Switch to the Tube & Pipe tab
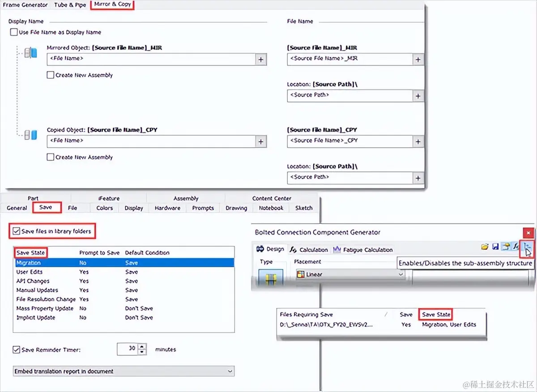 (70, 5)
